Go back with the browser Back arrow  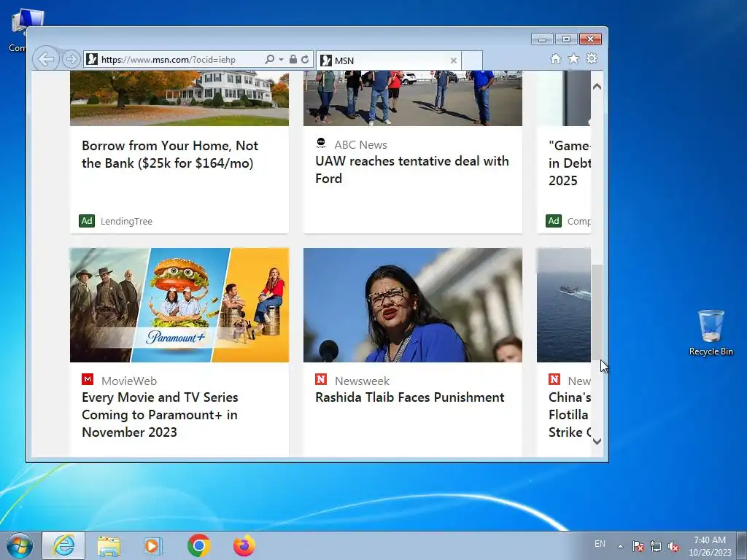pos(46,60)
